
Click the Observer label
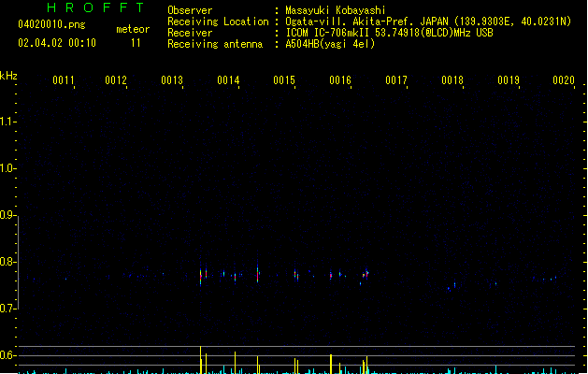(x=190, y=10)
